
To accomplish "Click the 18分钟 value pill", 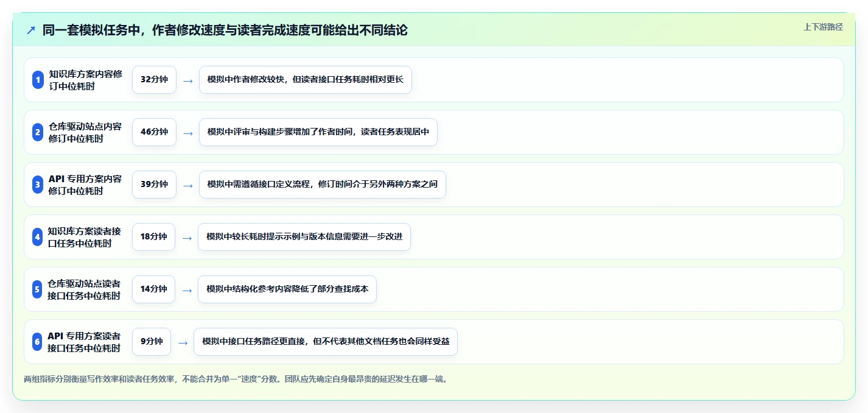I will pyautogui.click(x=153, y=237).
